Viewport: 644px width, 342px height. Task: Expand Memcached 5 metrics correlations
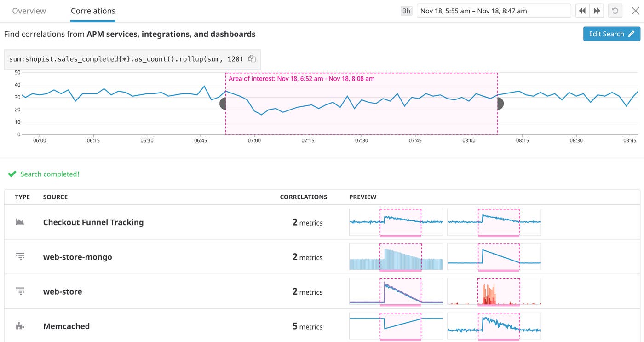(x=307, y=326)
